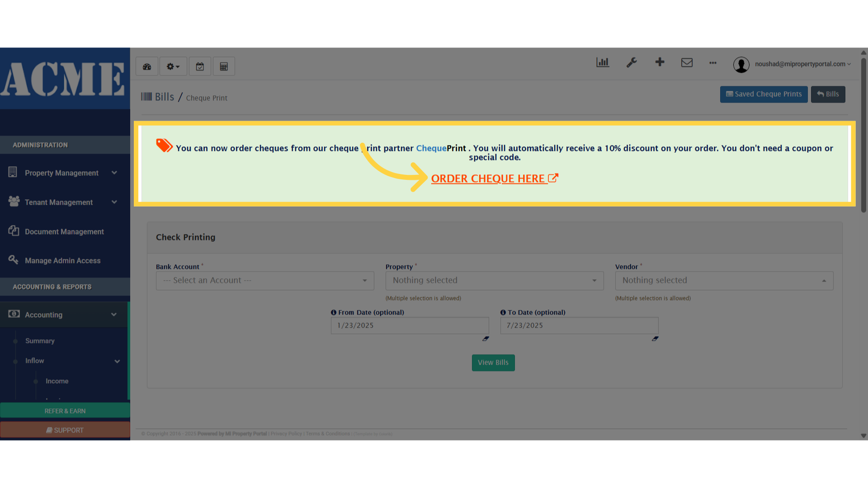Viewport: 868px width, 488px height.
Task: Click the plus add icon
Action: pos(660,62)
